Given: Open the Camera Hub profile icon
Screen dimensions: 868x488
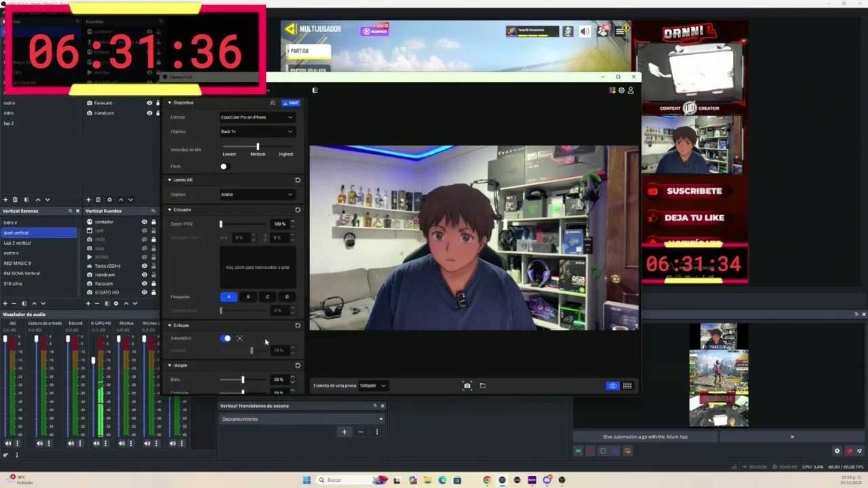Looking at the screenshot, I should [631, 90].
